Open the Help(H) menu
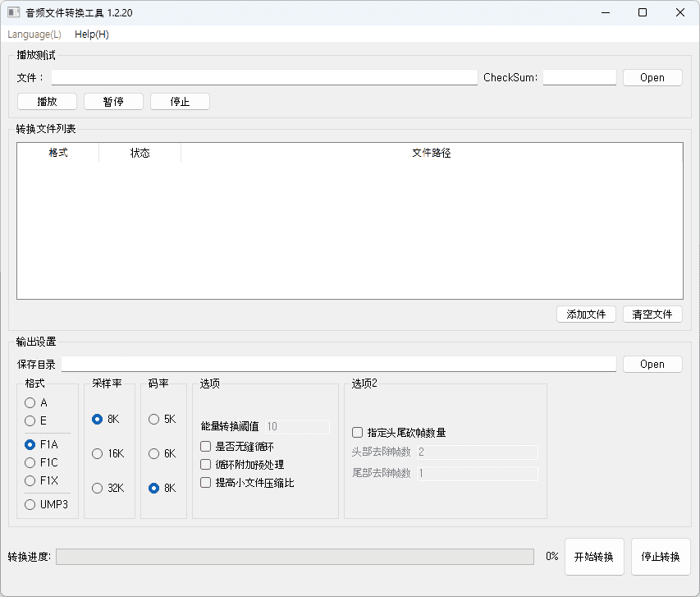 [91, 34]
